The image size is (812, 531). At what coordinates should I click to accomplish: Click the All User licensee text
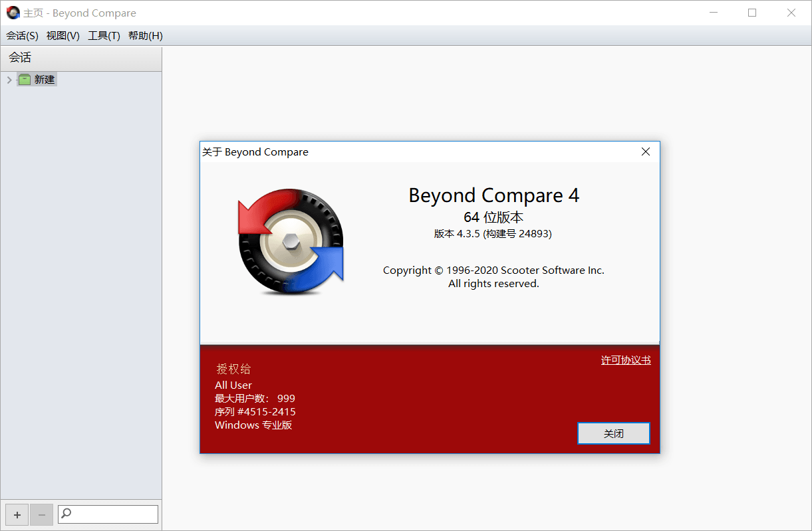tap(233, 385)
